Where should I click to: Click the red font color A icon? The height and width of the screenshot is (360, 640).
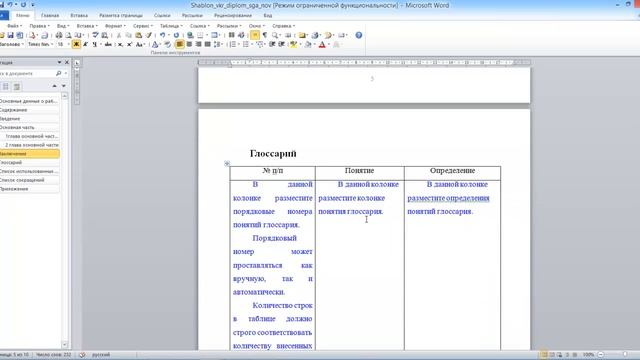point(322,44)
